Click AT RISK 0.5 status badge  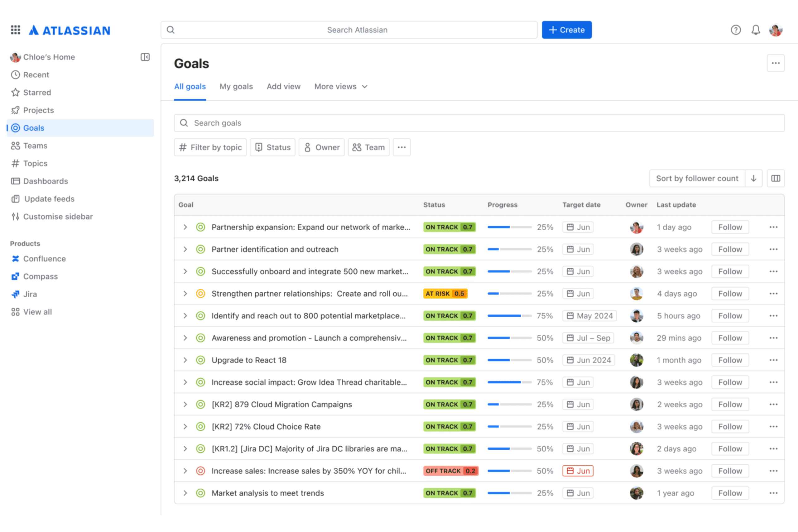pos(445,294)
